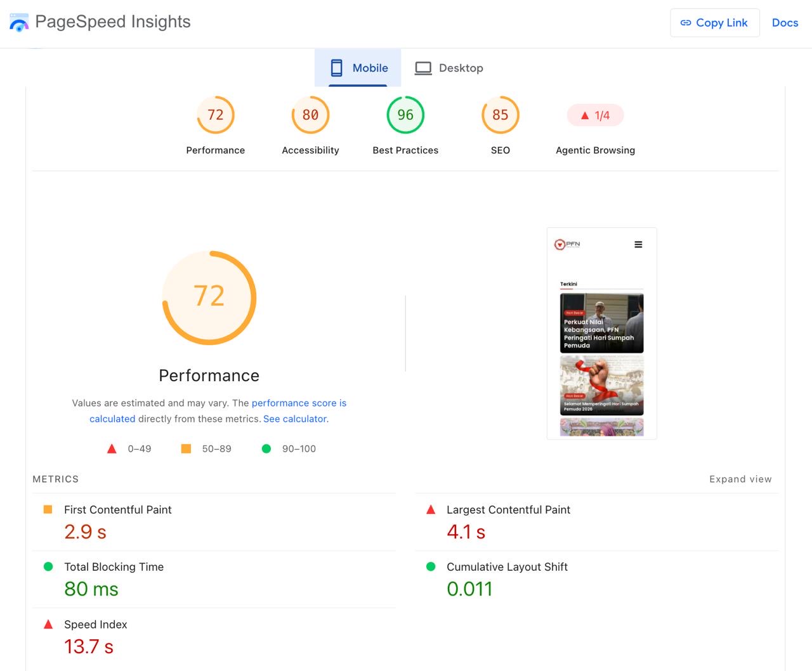Image resolution: width=812 pixels, height=671 pixels.
Task: Click the Total Blocking Time metric label
Action: (114, 566)
